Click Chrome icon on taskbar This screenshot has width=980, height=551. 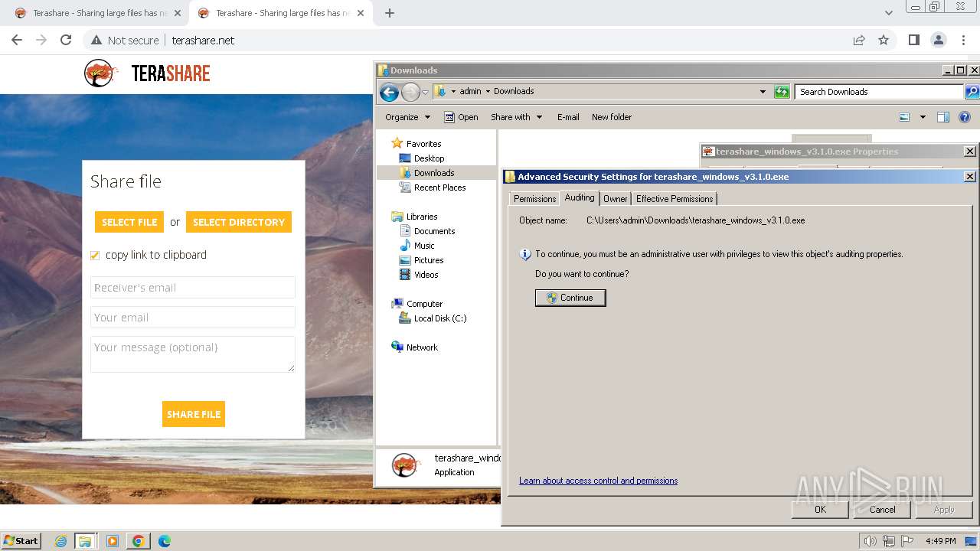(139, 541)
